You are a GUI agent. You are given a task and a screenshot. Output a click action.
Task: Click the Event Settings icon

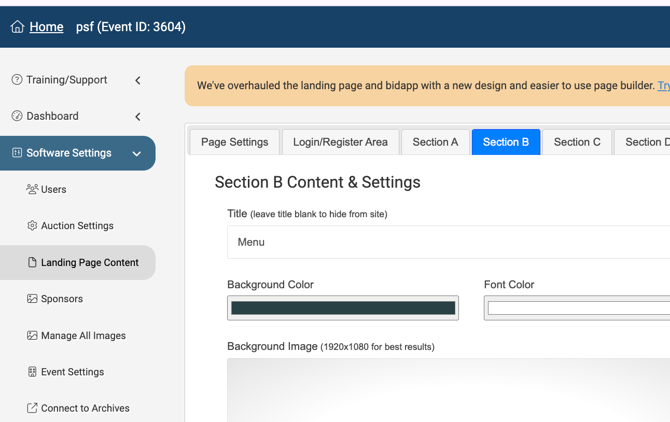[x=32, y=372]
